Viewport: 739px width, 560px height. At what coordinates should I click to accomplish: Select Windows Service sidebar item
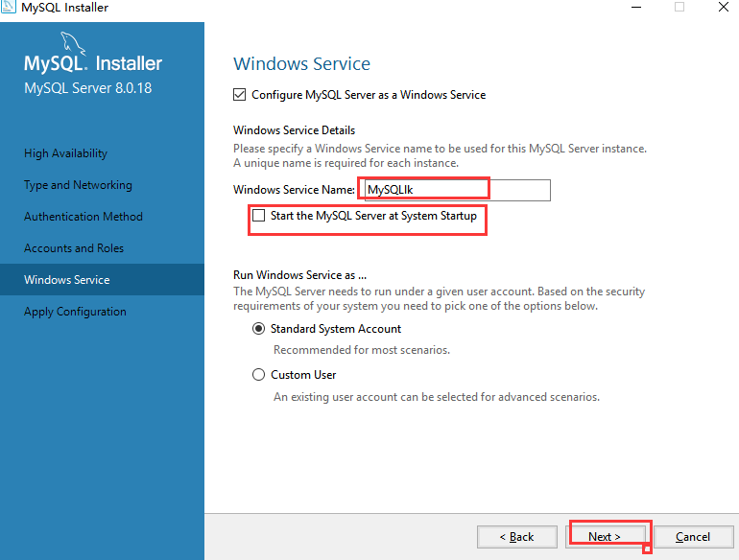click(x=102, y=280)
